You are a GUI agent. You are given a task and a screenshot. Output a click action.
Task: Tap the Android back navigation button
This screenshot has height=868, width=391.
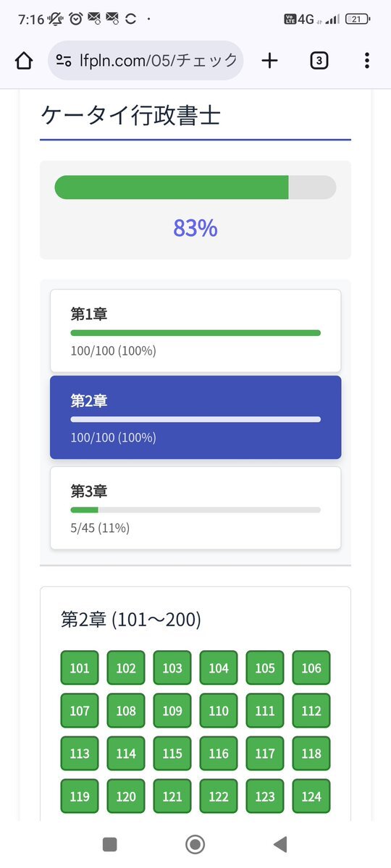(280, 844)
